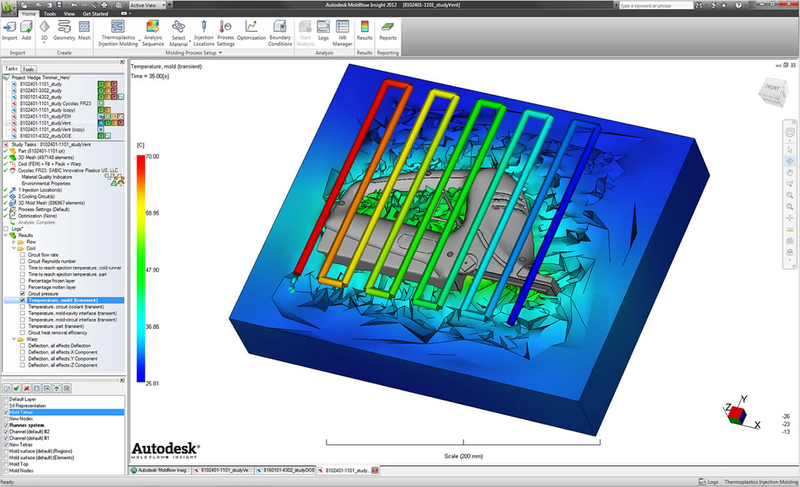Toggle the Mold Tetras layer checkbox
Viewport: 800px width, 487px height.
pos(6,412)
